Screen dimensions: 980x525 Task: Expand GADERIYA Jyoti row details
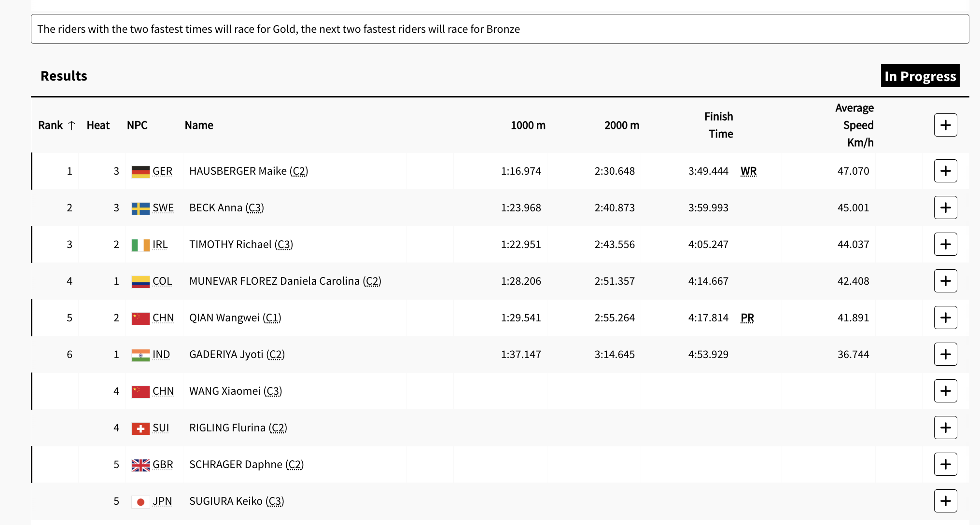point(945,355)
